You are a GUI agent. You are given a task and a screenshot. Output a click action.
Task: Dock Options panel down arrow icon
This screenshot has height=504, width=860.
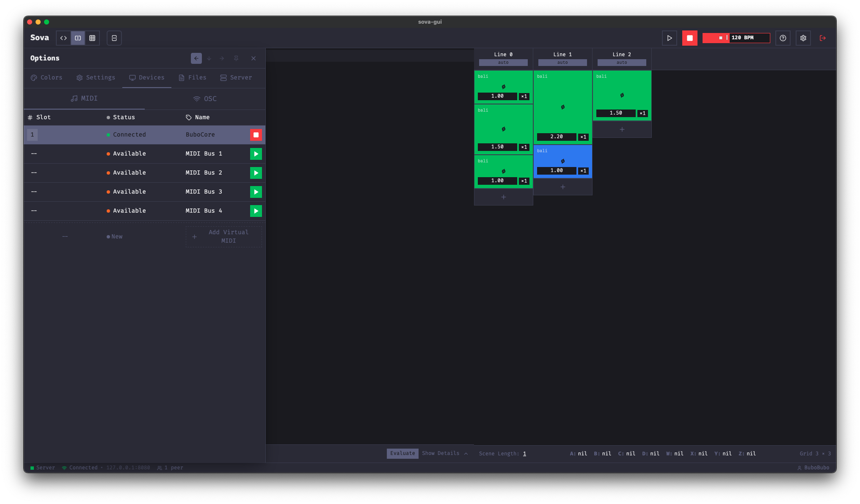209,58
